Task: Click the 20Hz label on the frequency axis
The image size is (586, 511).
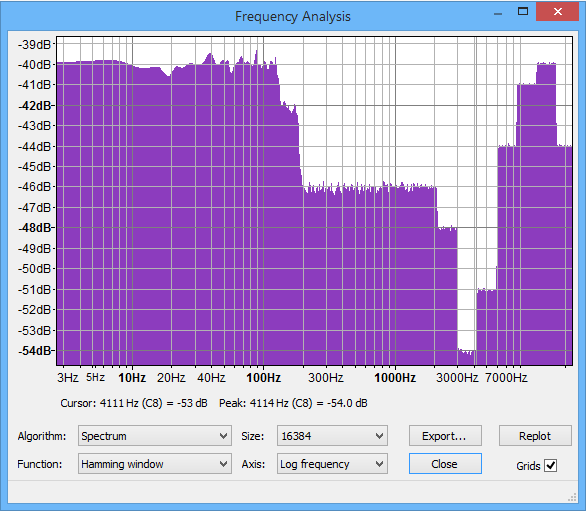Action: 171,378
